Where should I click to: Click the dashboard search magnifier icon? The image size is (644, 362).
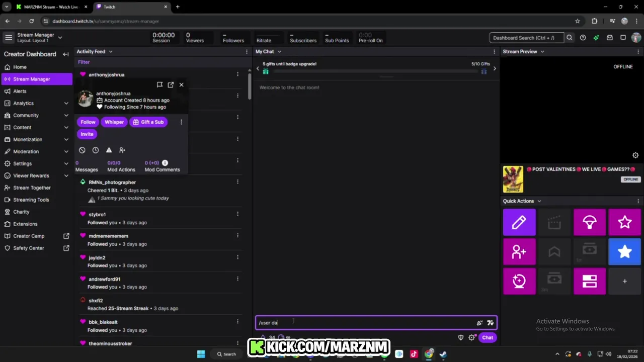(x=569, y=38)
